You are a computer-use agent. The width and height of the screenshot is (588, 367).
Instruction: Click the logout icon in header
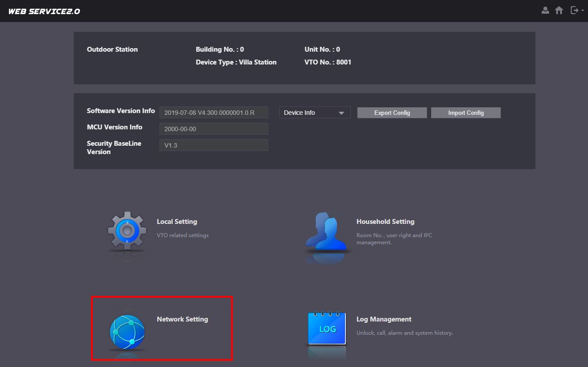pyautogui.click(x=574, y=10)
